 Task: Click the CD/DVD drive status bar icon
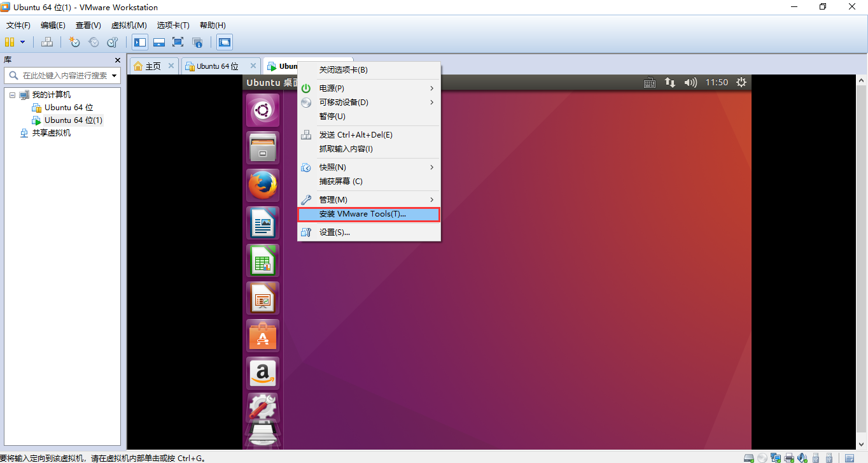(762, 457)
